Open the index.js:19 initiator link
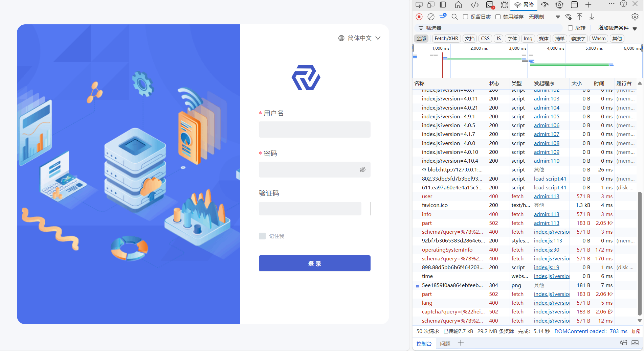This screenshot has height=351, width=644. pyautogui.click(x=547, y=267)
